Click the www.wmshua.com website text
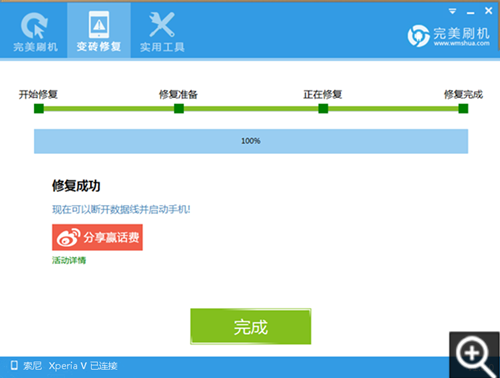500x378 pixels. tap(462, 43)
